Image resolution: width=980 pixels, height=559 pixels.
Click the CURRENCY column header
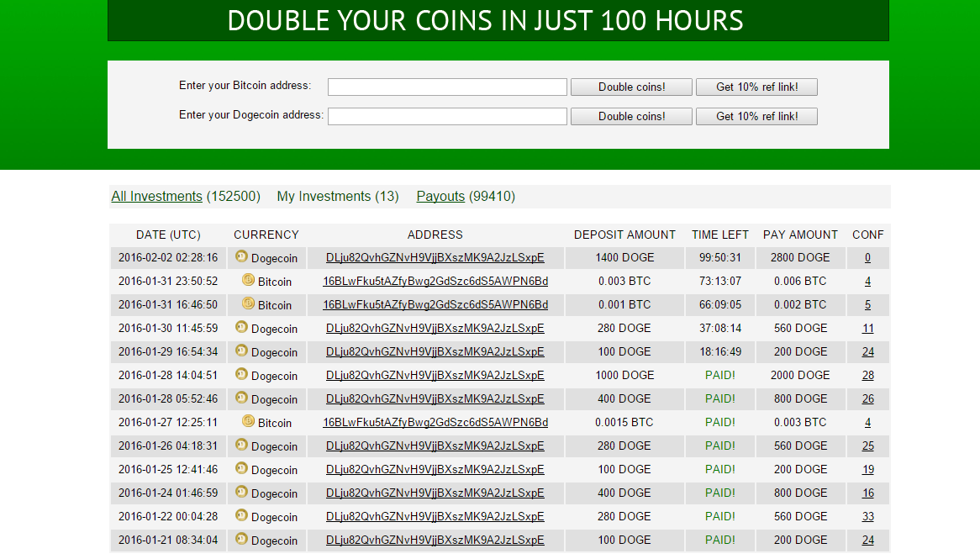point(266,235)
